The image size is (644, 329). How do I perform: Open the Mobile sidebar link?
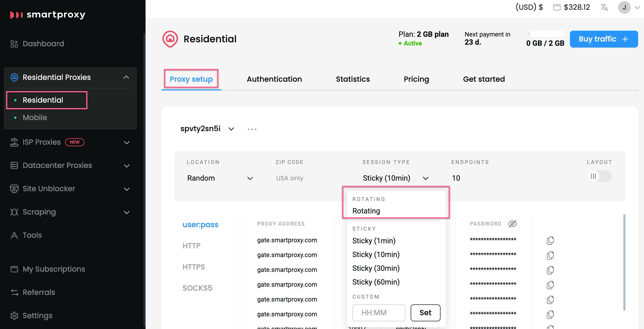click(x=35, y=117)
